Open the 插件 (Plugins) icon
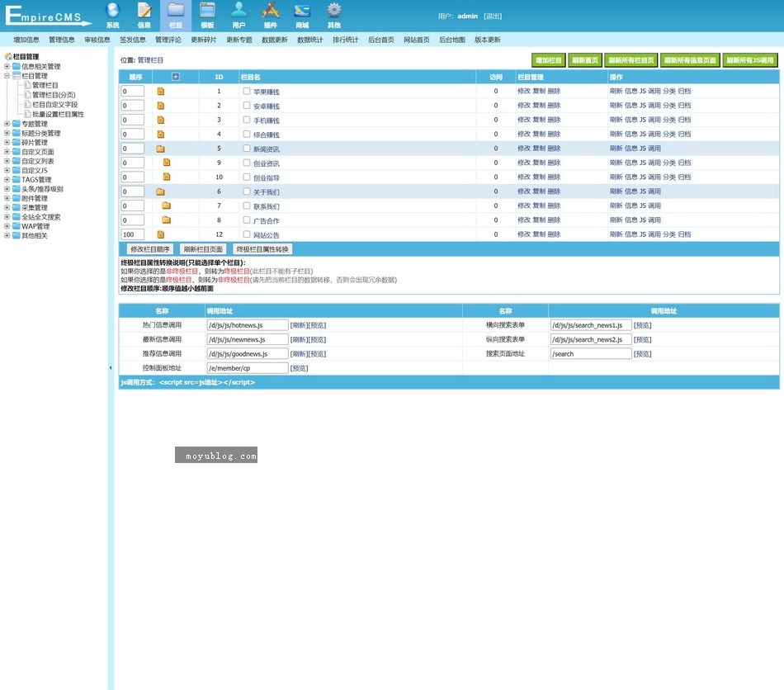The image size is (784, 690). (270, 12)
